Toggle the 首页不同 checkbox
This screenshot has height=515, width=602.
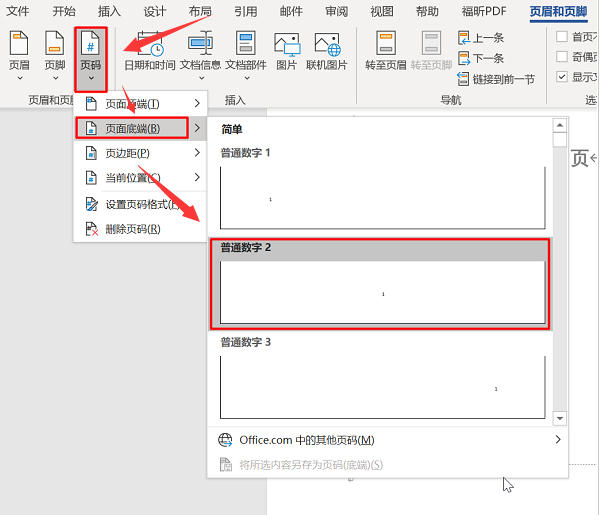(562, 37)
